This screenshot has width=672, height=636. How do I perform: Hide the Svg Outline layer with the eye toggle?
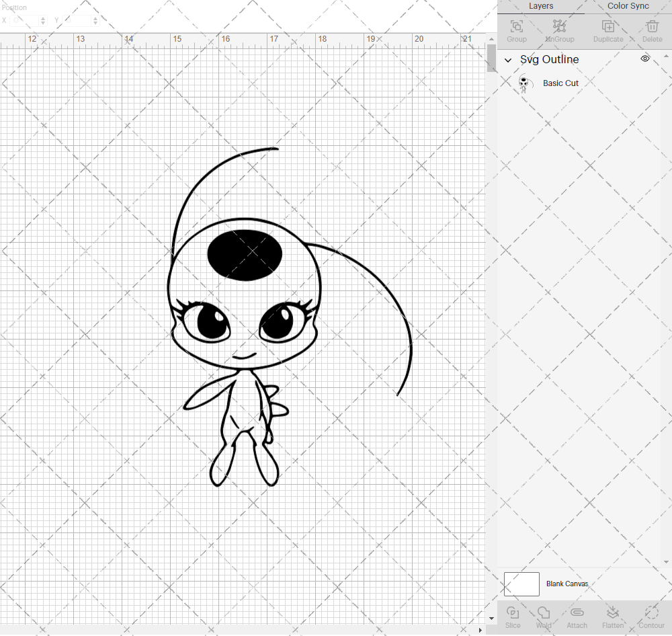pyautogui.click(x=644, y=59)
